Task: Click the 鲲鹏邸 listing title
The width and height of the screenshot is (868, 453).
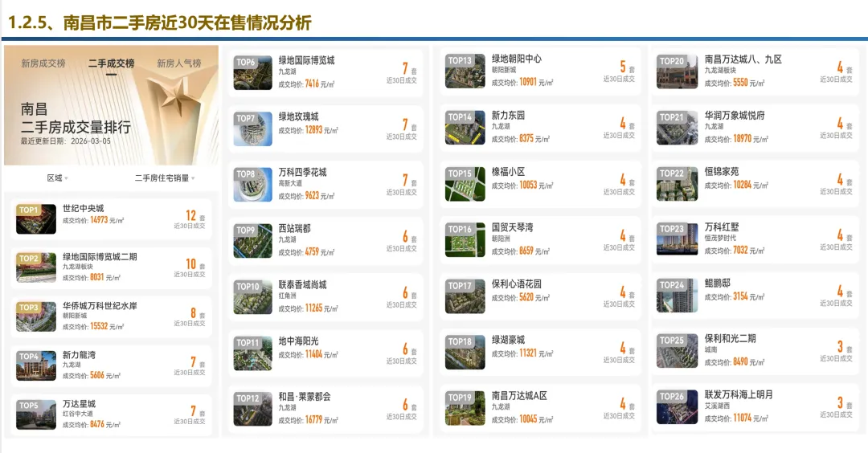Action: tap(718, 284)
